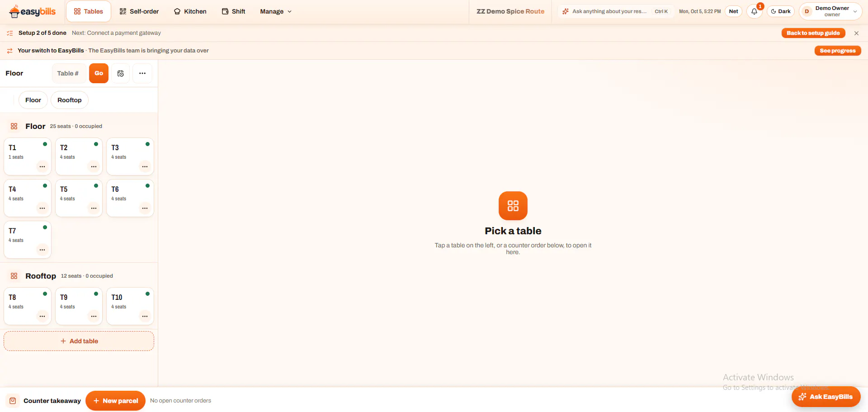Focus the Table # input field
Image resolution: width=868 pixels, height=412 pixels.
(x=69, y=73)
